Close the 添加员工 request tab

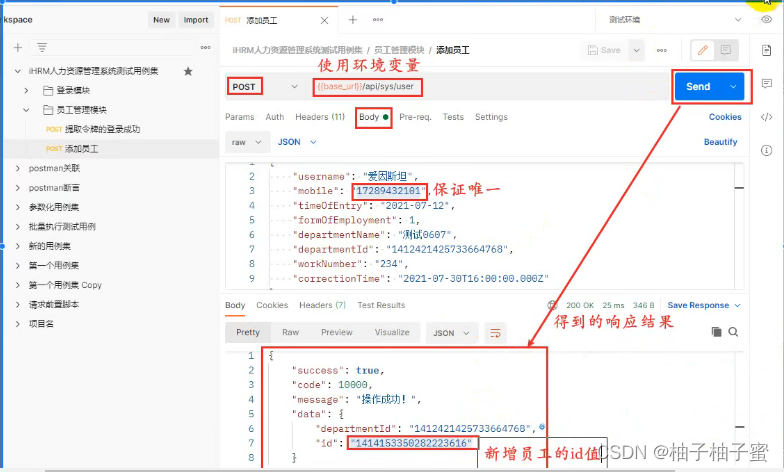click(324, 20)
